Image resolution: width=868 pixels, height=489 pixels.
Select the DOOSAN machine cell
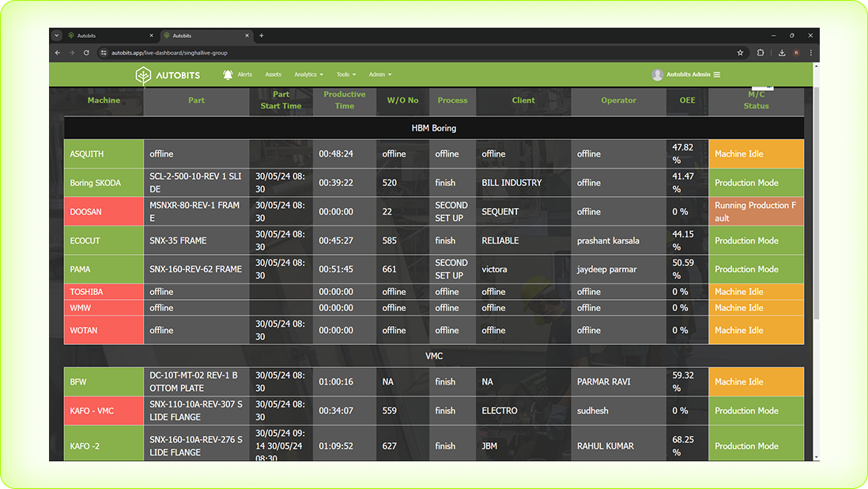[104, 211]
